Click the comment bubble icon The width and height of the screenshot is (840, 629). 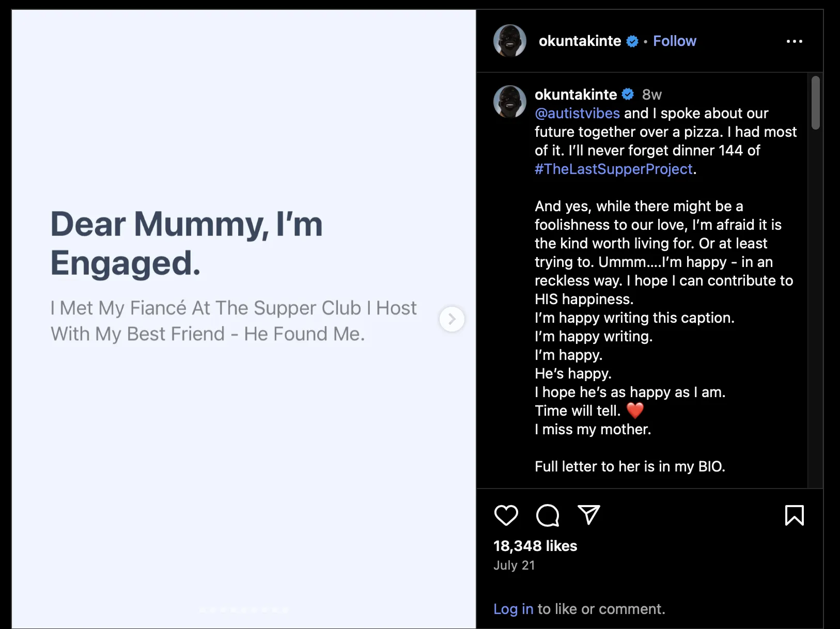(548, 515)
